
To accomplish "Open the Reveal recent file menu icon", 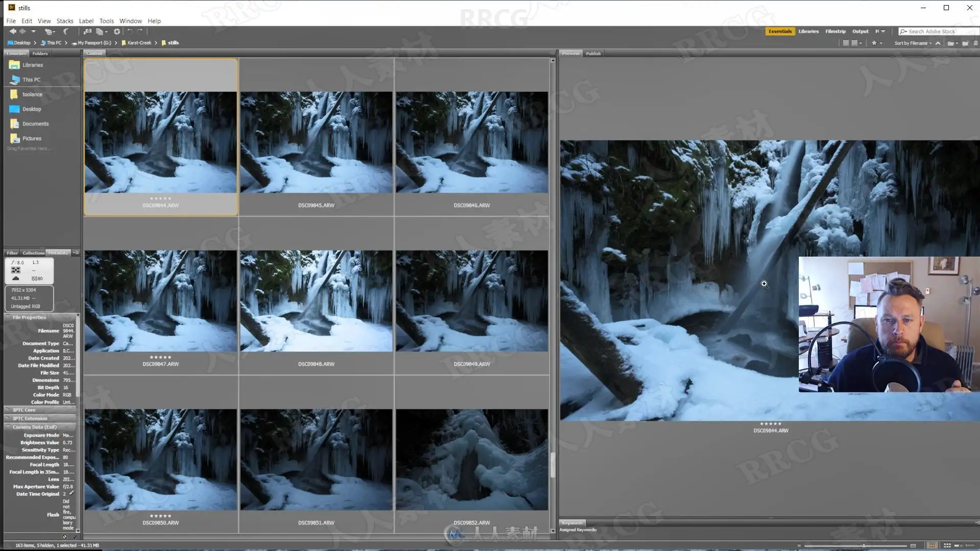I will 49,32.
